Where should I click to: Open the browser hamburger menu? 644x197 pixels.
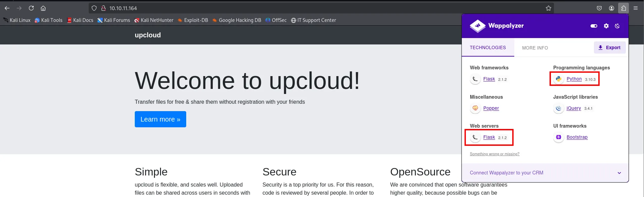(x=636, y=8)
